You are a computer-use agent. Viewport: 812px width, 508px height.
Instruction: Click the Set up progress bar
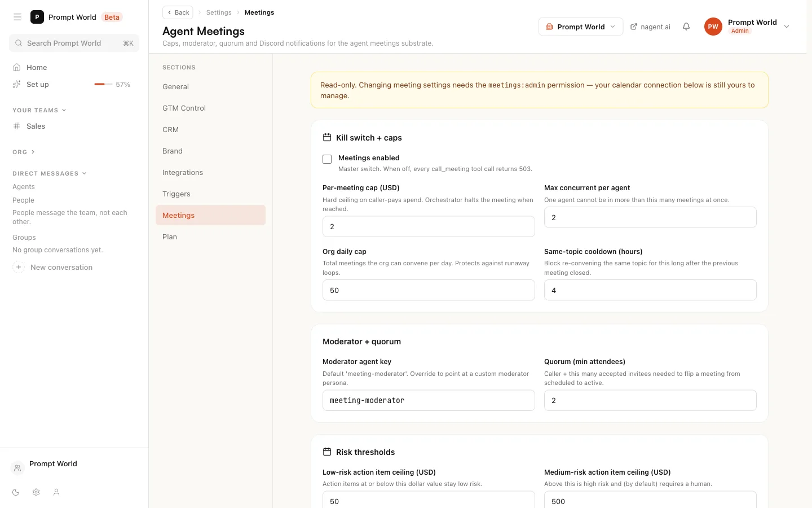103,84
